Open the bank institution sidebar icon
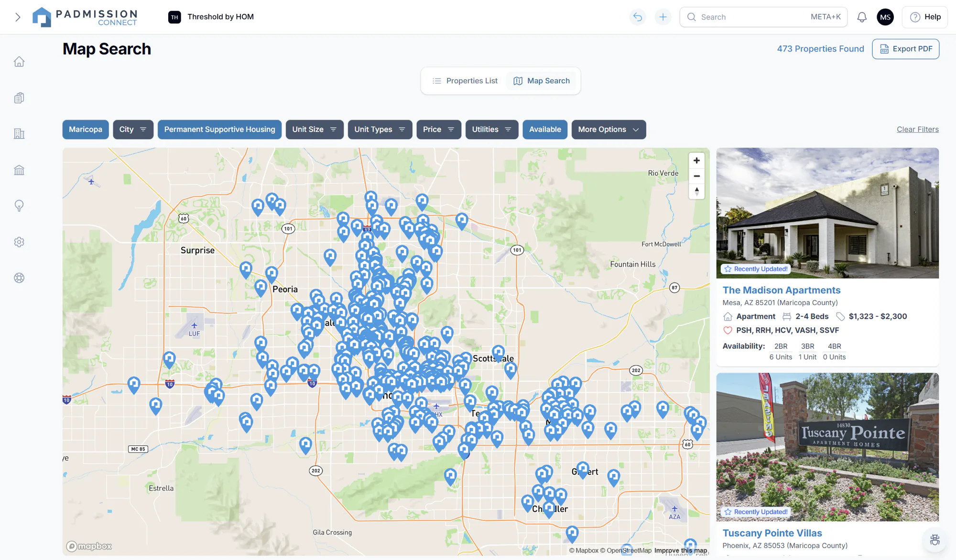Viewport: 956px width, 560px height. pyautogui.click(x=19, y=170)
